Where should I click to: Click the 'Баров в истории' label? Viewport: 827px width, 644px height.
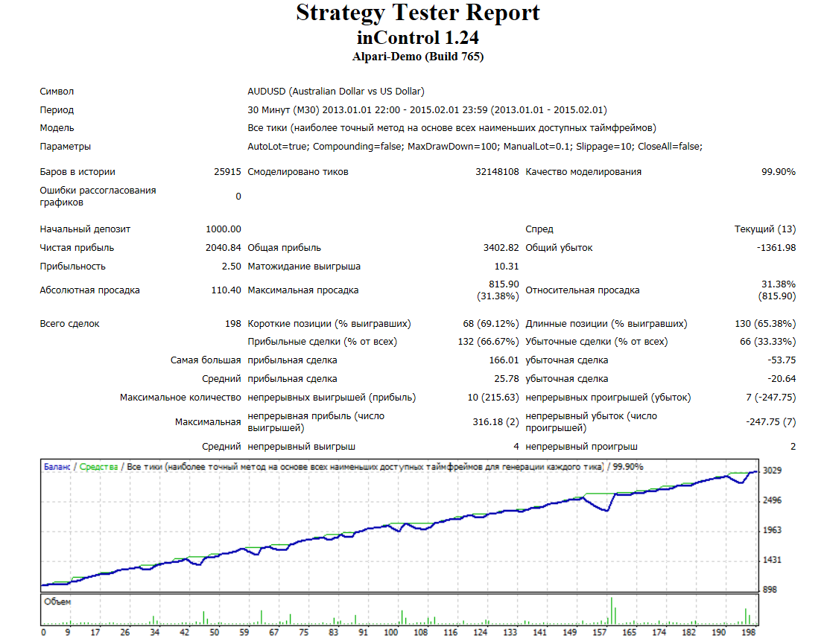(x=77, y=172)
